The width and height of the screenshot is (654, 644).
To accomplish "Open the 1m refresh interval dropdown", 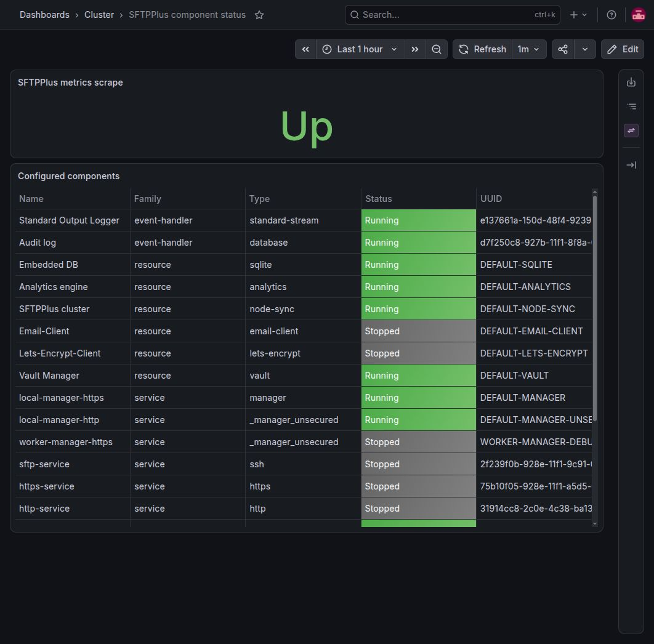I will coord(528,49).
